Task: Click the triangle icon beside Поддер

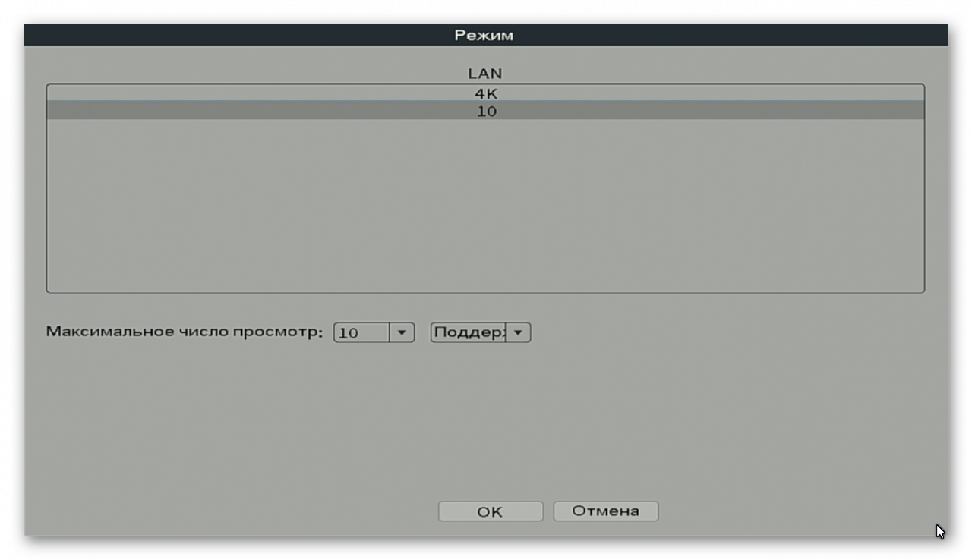Action: click(x=518, y=332)
